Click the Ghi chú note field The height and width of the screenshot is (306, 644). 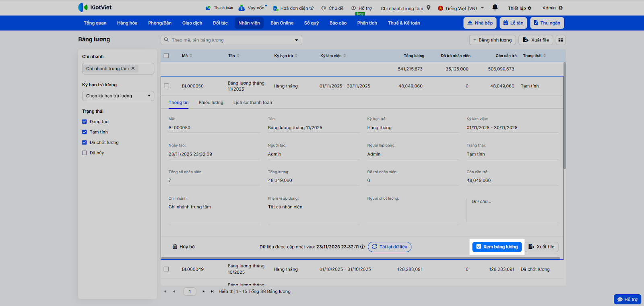(x=512, y=209)
